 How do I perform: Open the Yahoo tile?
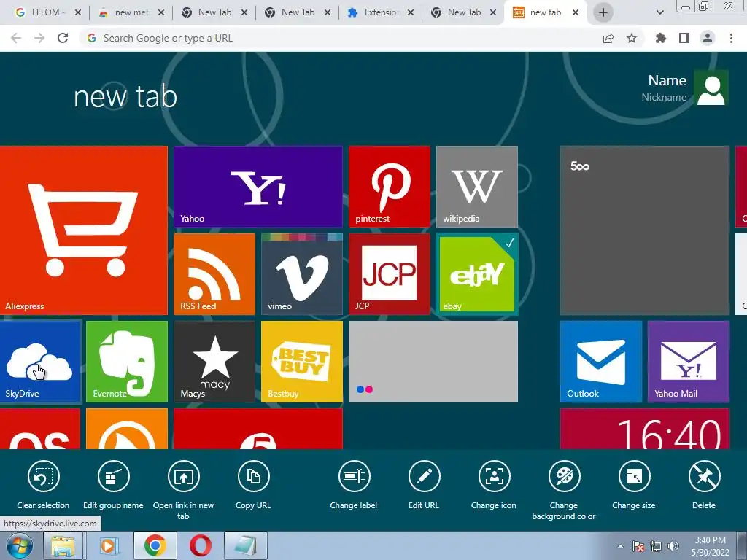pyautogui.click(x=258, y=187)
